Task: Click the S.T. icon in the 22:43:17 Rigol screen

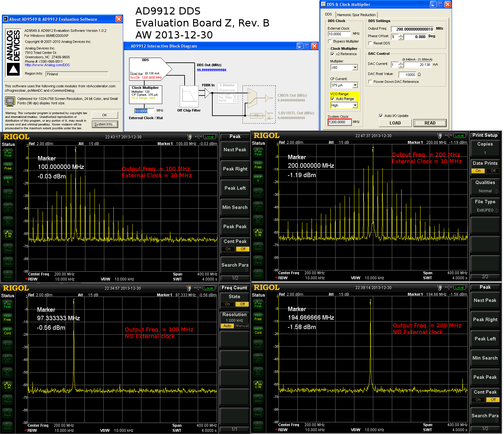Action: pyautogui.click(x=8, y=207)
